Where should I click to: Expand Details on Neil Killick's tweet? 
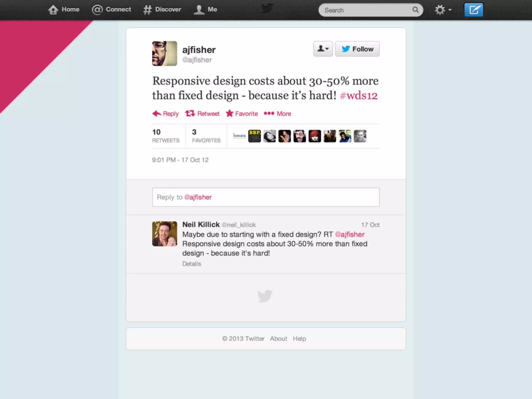coord(191,264)
